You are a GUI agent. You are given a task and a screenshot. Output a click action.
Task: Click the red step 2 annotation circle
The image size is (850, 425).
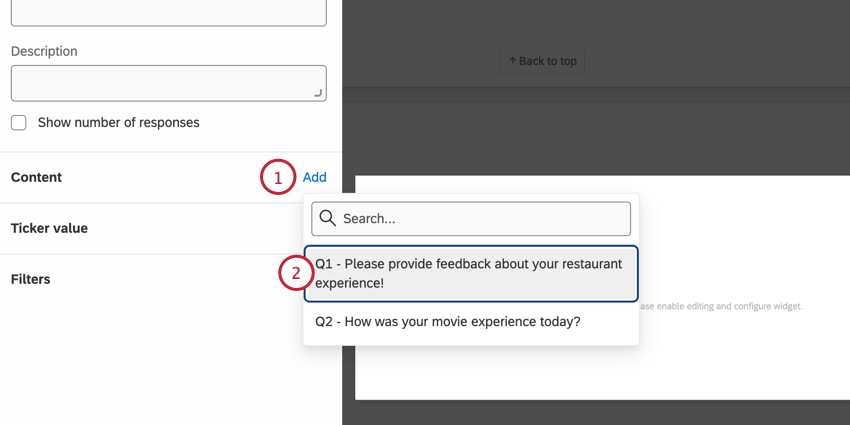click(296, 273)
